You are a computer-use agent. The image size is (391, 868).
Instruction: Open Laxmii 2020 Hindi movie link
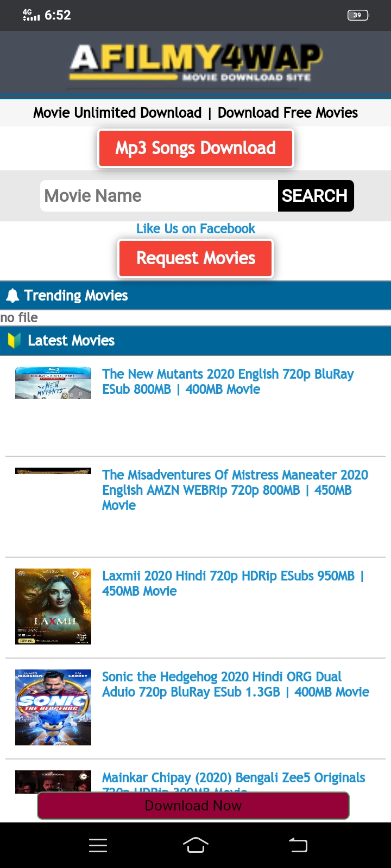click(x=233, y=583)
